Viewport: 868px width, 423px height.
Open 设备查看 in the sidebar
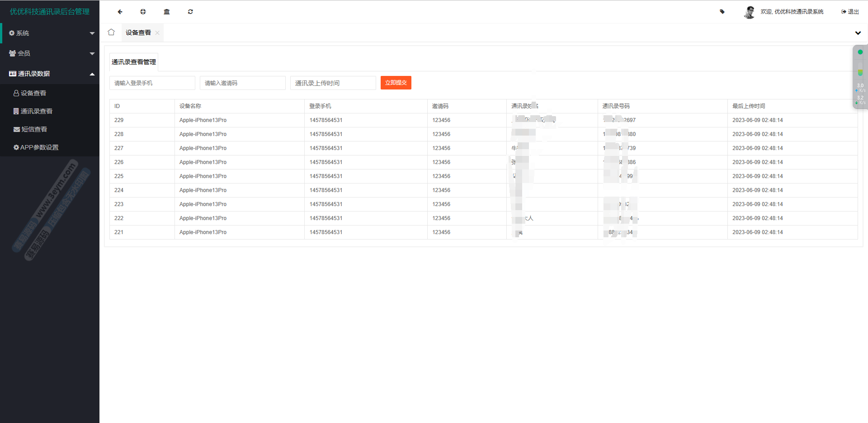(x=33, y=93)
